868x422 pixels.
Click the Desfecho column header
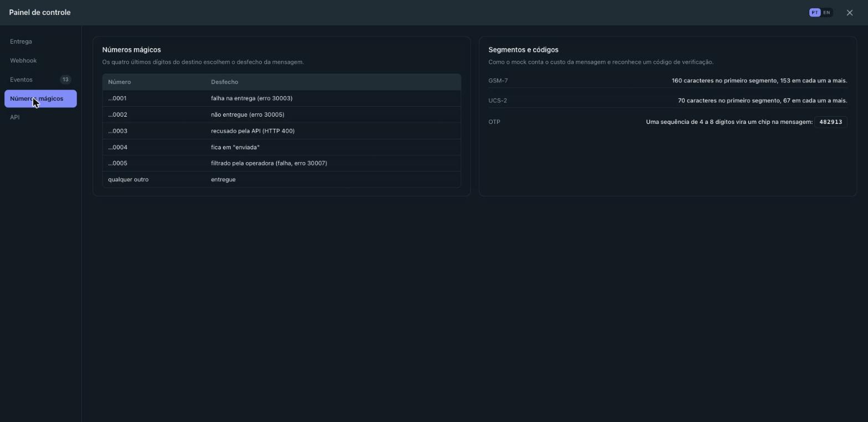click(x=225, y=82)
